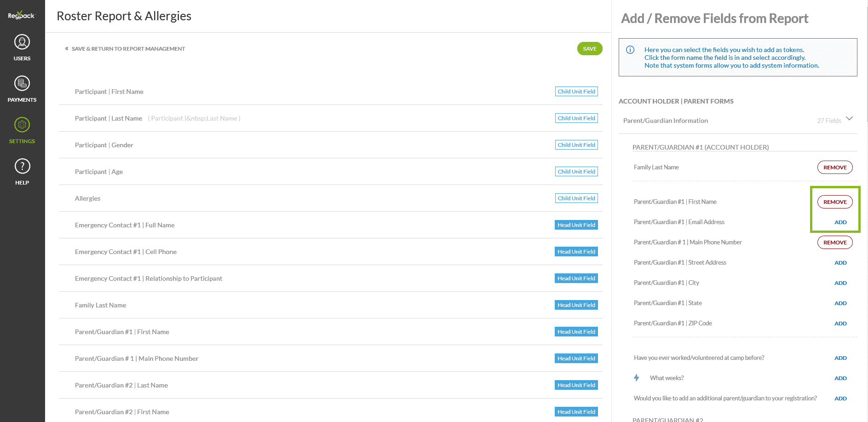Click Head Unit Field tag for Family Last Name
868x422 pixels.
tap(576, 305)
